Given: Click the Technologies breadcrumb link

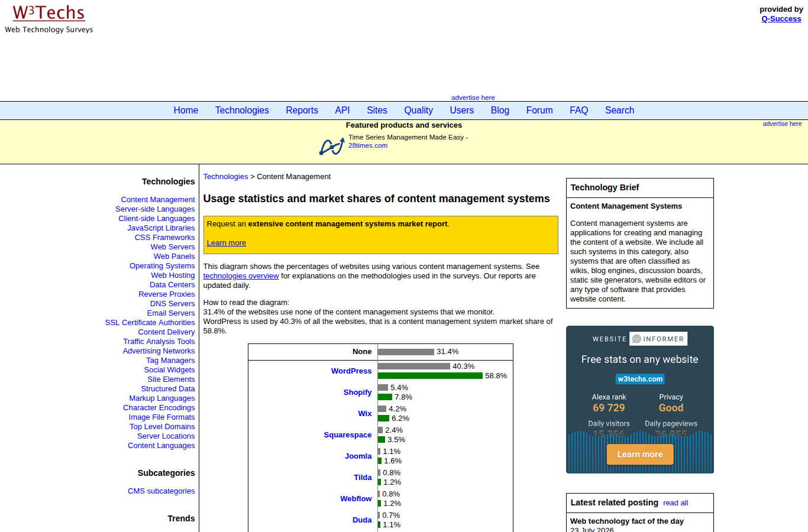Looking at the screenshot, I should pos(226,177).
